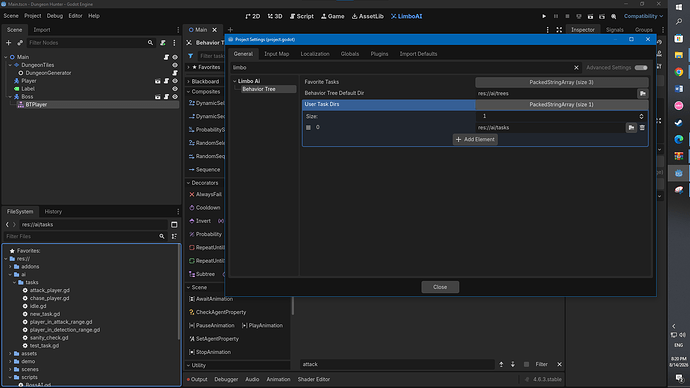The height and width of the screenshot is (388, 690).
Task: Click the Add Element button
Action: tap(475, 139)
